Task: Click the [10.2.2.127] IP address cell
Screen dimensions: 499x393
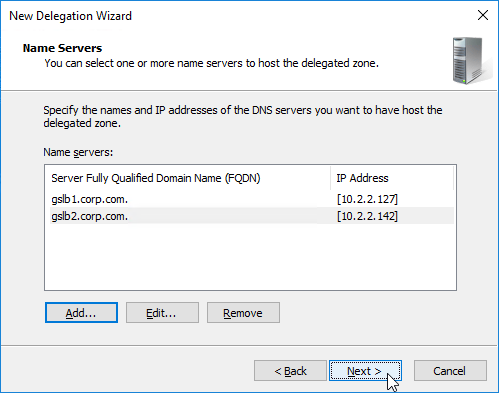Action: tap(367, 199)
